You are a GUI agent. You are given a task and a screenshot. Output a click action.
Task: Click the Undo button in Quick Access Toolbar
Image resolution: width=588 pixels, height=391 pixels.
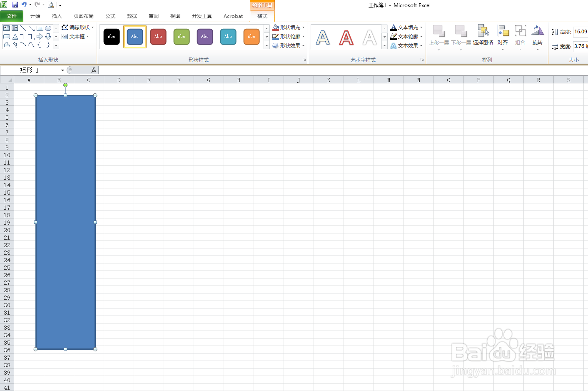point(25,5)
